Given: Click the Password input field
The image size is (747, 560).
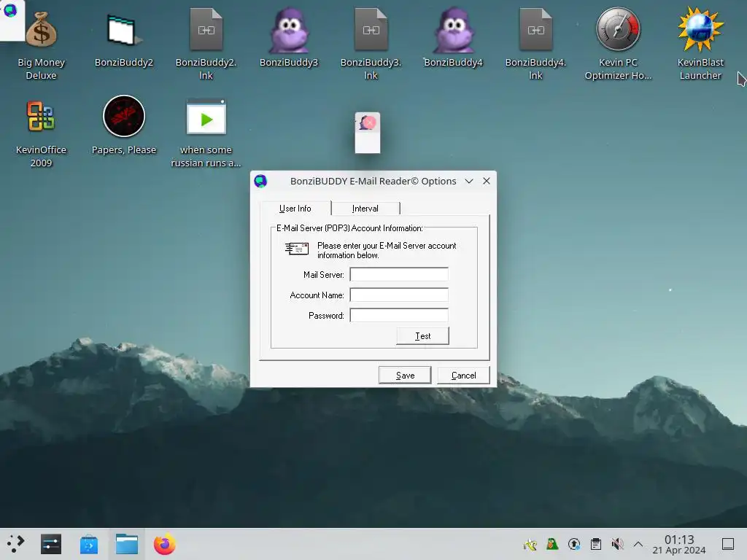Looking at the screenshot, I should click(x=399, y=315).
